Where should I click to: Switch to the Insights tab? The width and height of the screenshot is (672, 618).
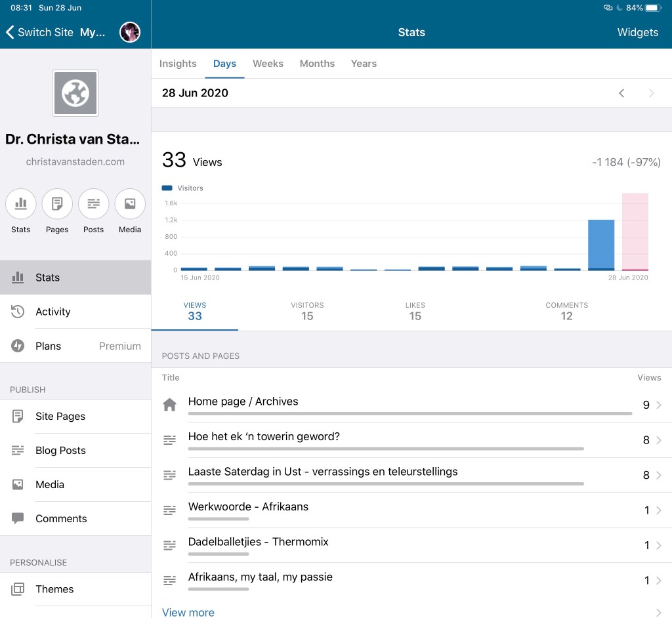point(178,64)
